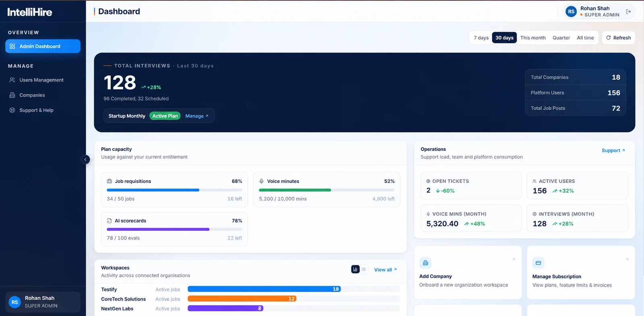The width and height of the screenshot is (644, 316).
Task: Select the 30 days range
Action: click(x=504, y=38)
